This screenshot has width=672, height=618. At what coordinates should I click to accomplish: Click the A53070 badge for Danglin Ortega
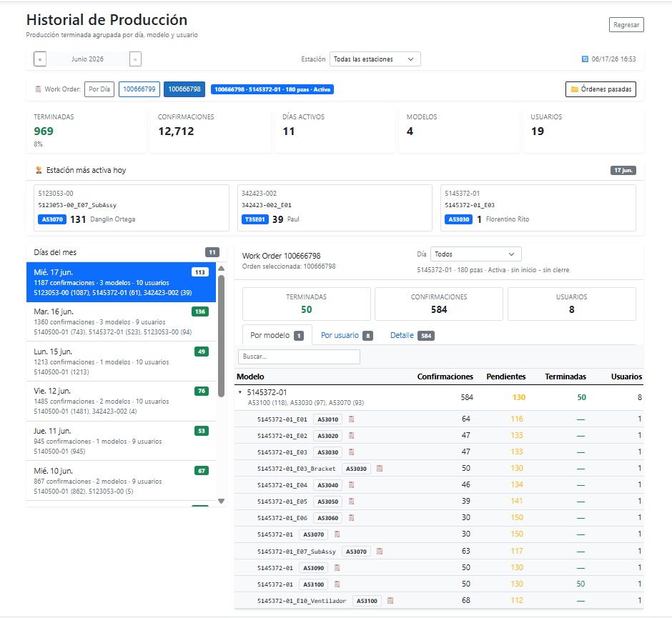click(52, 219)
